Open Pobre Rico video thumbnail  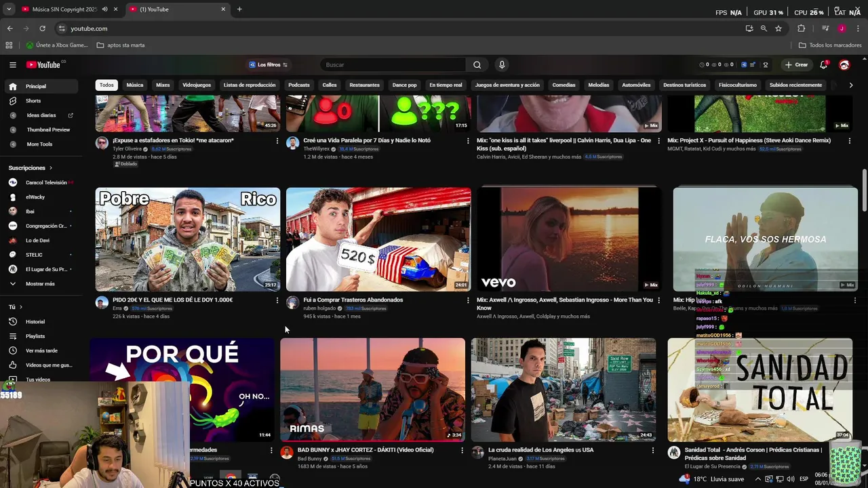(x=188, y=239)
